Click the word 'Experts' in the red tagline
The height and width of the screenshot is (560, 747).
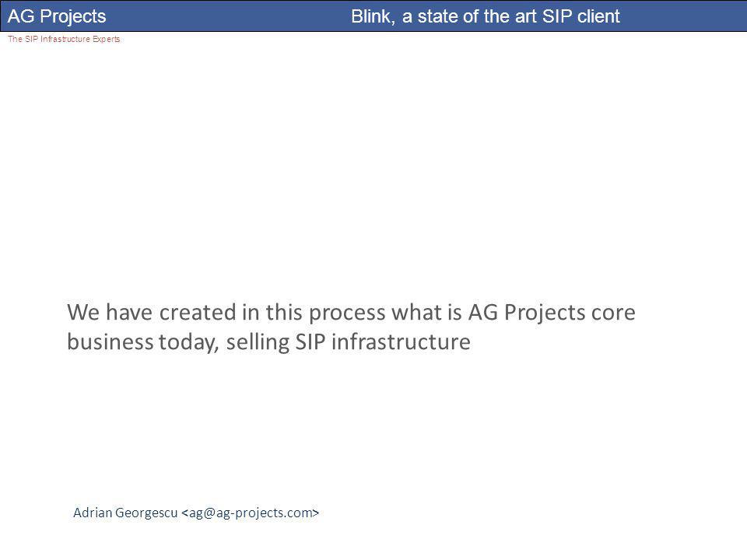pyautogui.click(x=107, y=39)
